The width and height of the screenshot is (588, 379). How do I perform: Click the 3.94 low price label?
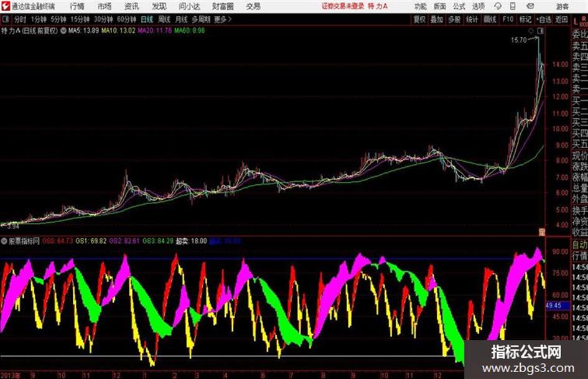pyautogui.click(x=12, y=227)
